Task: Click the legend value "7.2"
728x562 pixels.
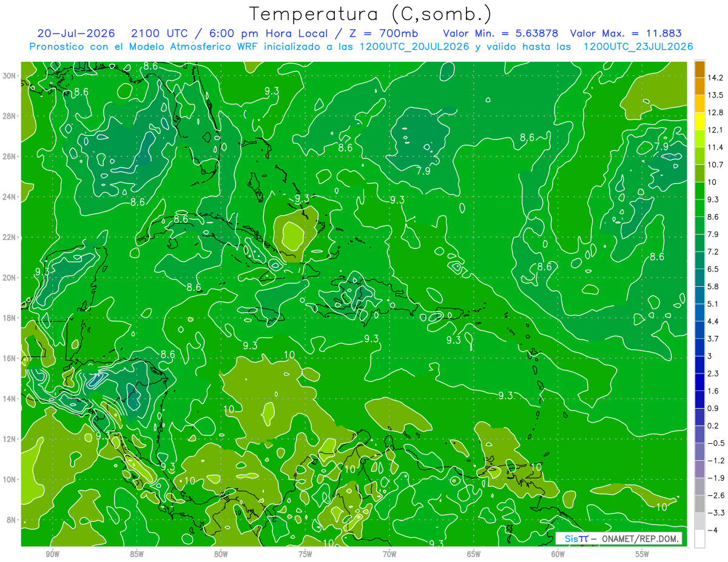Action: [713, 252]
